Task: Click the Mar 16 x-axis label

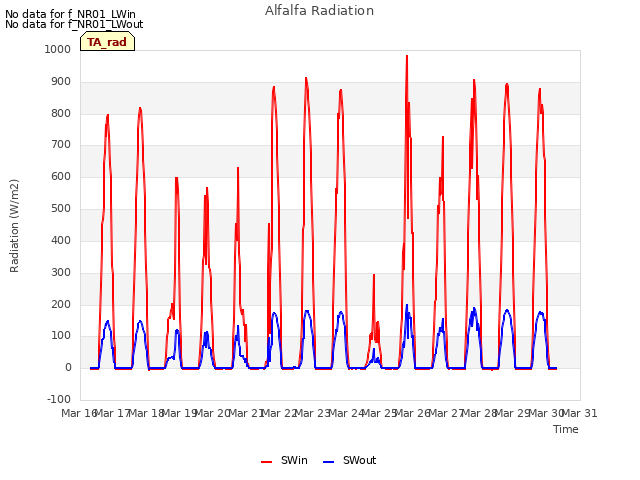Action: tap(78, 413)
